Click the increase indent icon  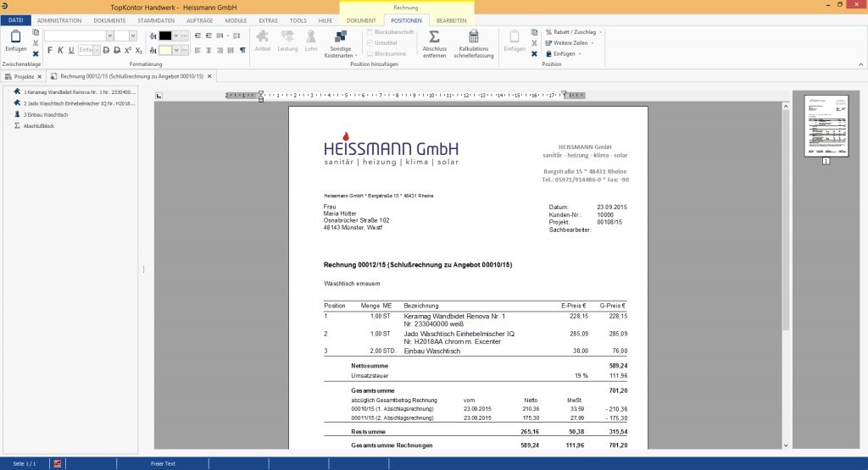point(209,36)
